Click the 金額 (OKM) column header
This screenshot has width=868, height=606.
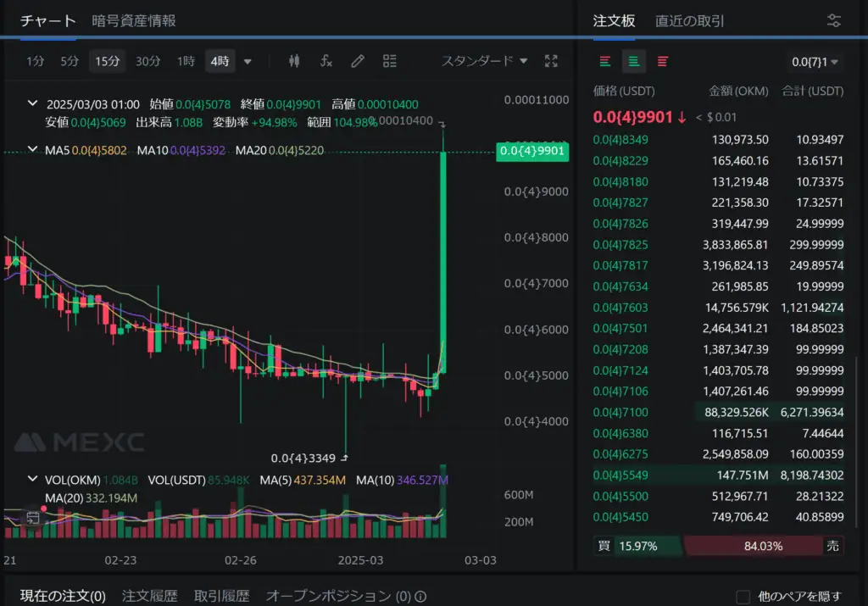[x=738, y=91]
